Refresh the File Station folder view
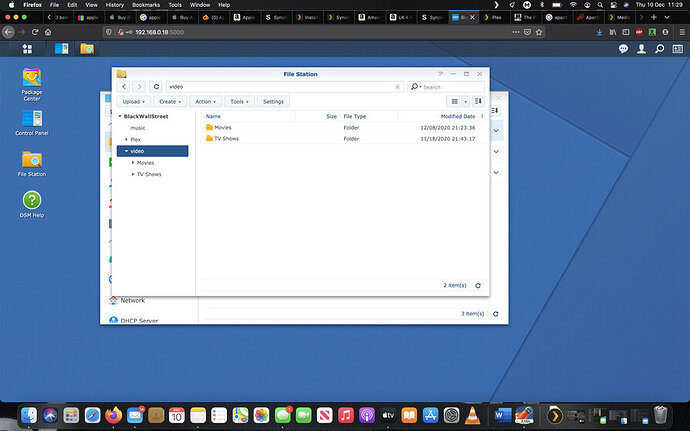The height and width of the screenshot is (431, 690). [x=156, y=87]
